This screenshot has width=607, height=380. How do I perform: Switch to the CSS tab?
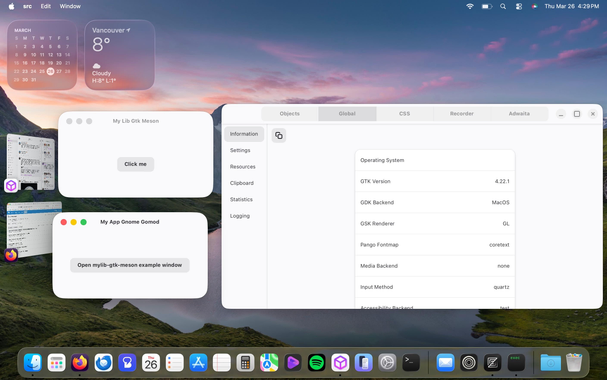coord(405,114)
